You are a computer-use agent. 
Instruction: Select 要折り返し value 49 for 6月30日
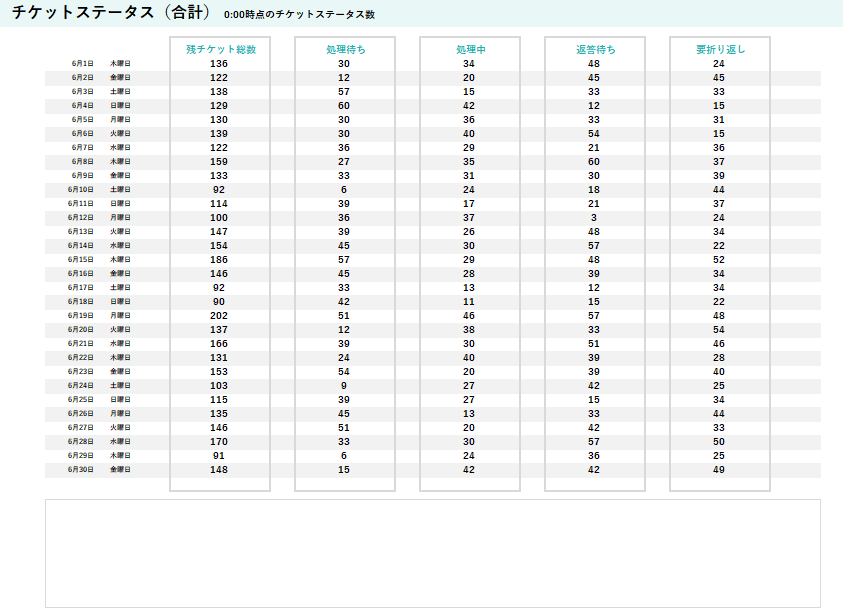point(719,470)
